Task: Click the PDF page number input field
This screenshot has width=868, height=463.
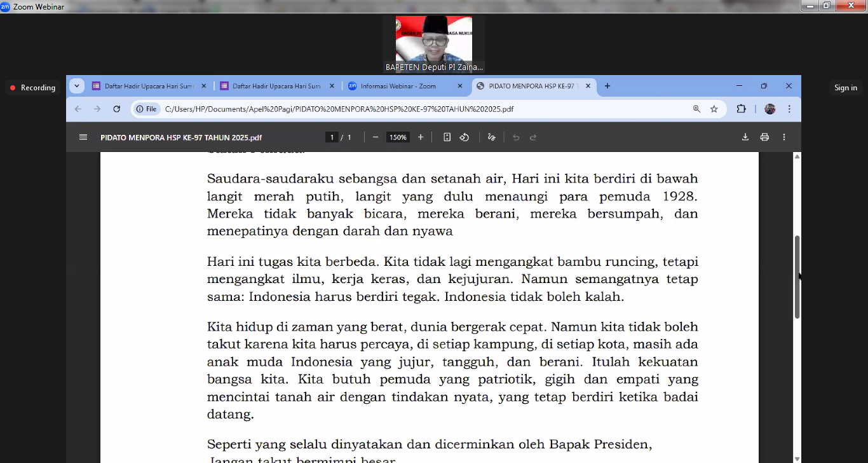Action: pyautogui.click(x=332, y=137)
